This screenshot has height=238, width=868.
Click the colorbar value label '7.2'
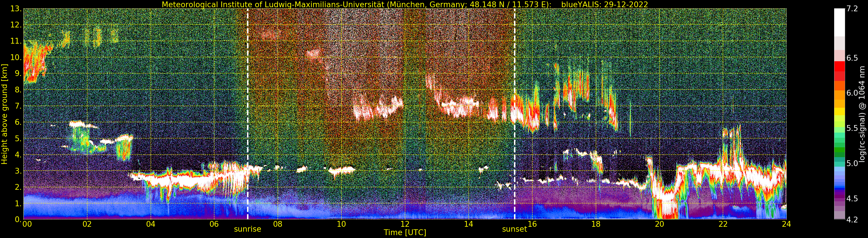tap(852, 9)
